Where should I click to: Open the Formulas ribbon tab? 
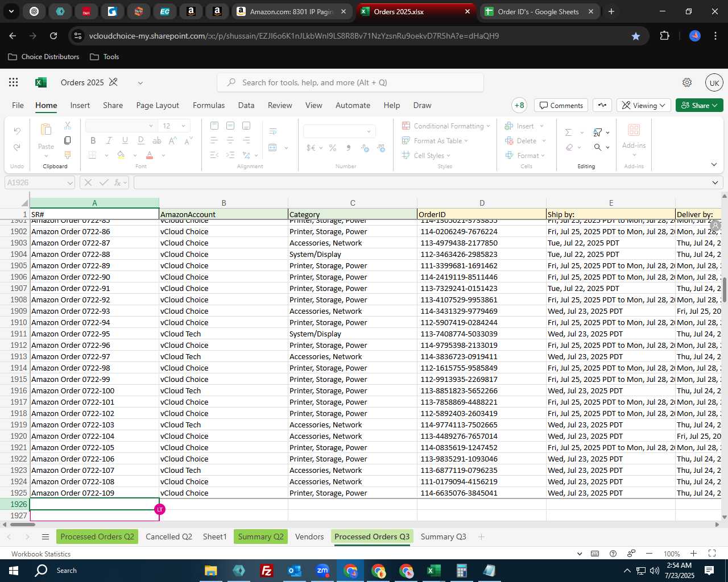(209, 105)
